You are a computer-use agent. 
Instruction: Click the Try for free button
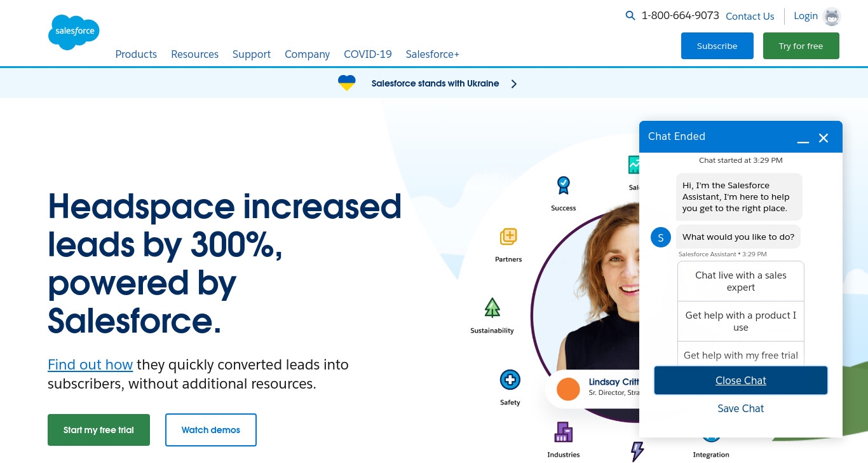[x=801, y=46]
